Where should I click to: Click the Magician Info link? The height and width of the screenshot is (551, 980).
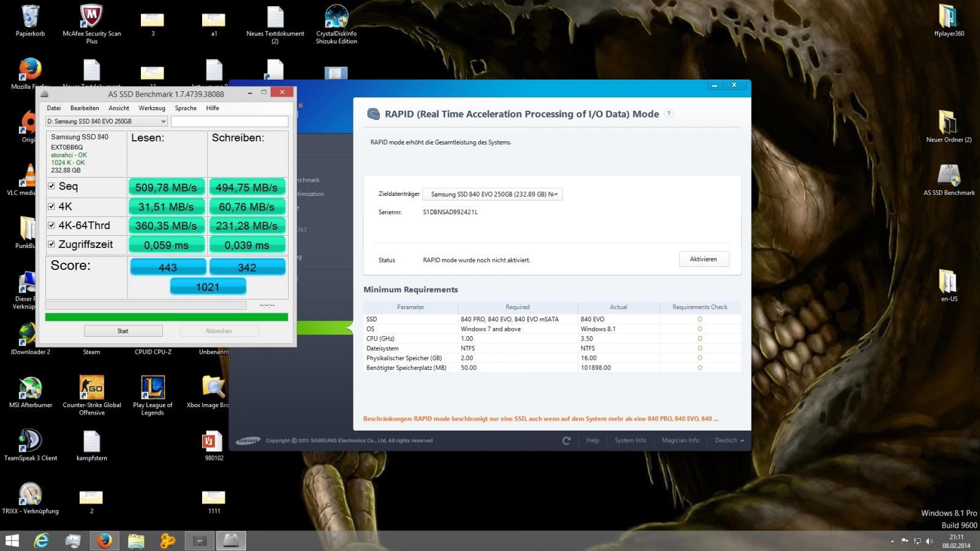680,440
